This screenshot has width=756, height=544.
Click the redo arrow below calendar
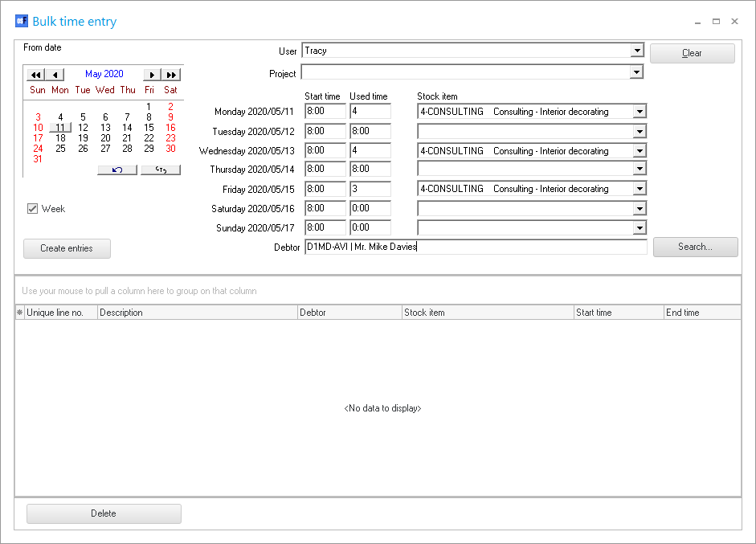pyautogui.click(x=160, y=170)
